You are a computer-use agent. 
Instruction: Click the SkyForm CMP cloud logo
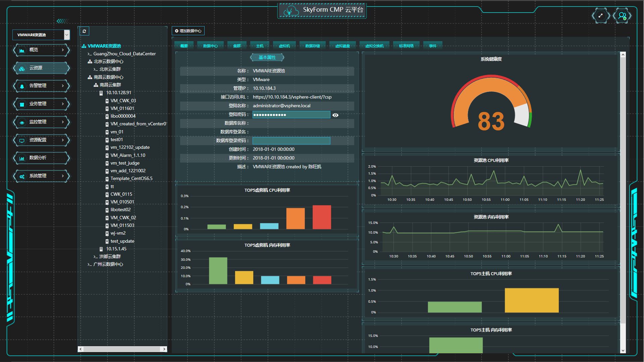[x=290, y=11]
